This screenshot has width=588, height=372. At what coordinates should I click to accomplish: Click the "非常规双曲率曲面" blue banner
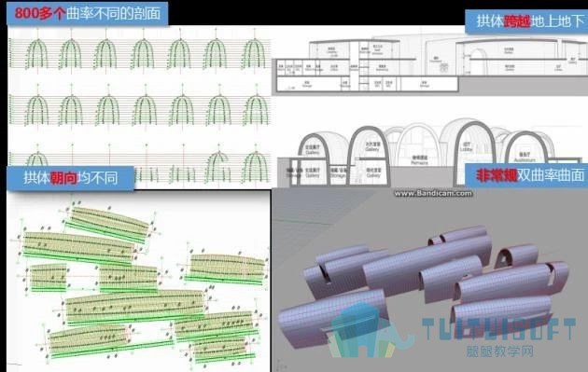click(526, 175)
